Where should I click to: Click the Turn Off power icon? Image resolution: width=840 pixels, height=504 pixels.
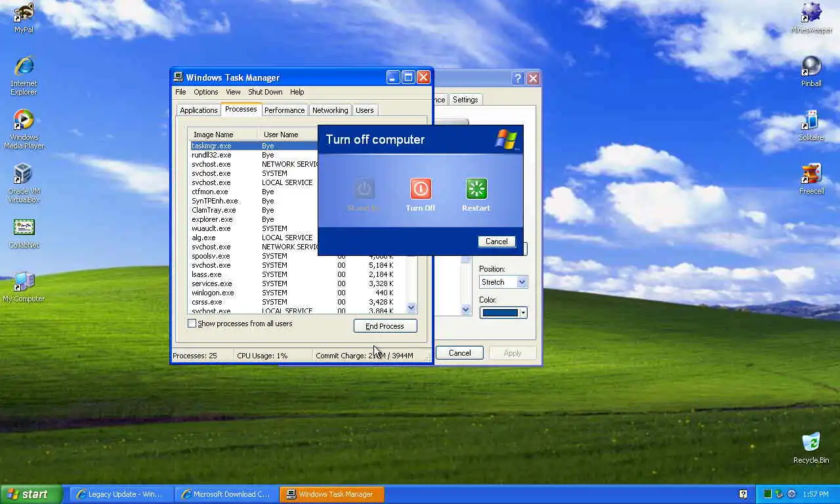tap(421, 189)
